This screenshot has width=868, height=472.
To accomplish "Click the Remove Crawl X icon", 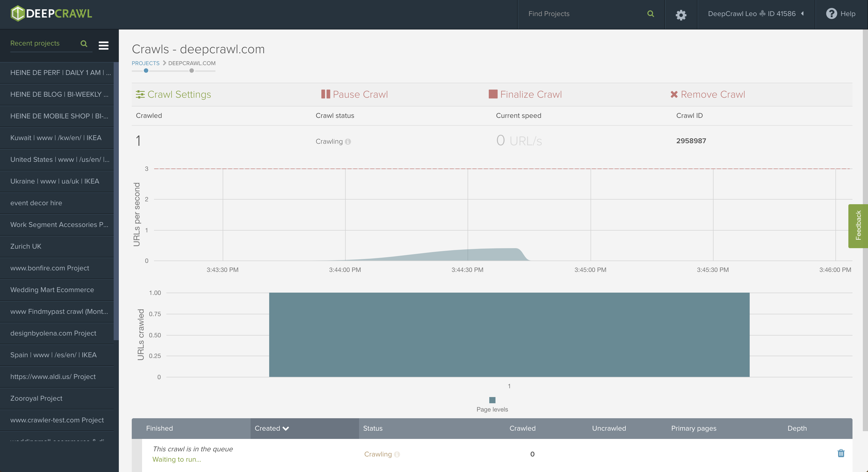I will pos(674,94).
